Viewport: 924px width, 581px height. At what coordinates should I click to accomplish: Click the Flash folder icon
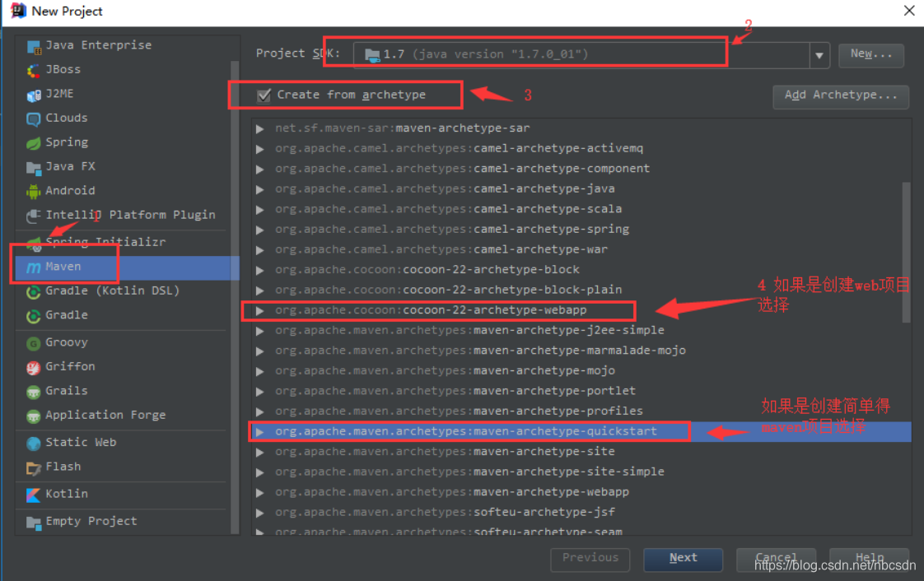tap(34, 467)
